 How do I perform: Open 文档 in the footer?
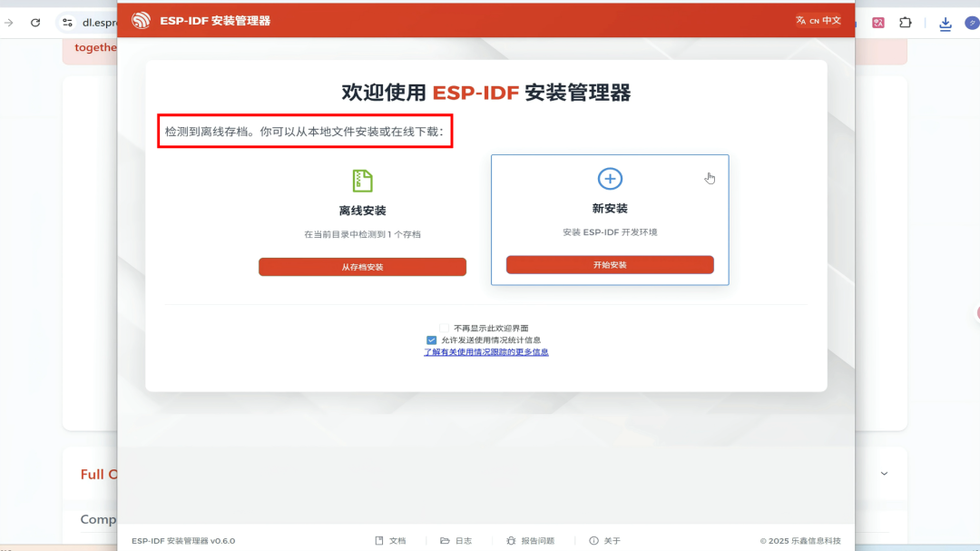pyautogui.click(x=390, y=541)
